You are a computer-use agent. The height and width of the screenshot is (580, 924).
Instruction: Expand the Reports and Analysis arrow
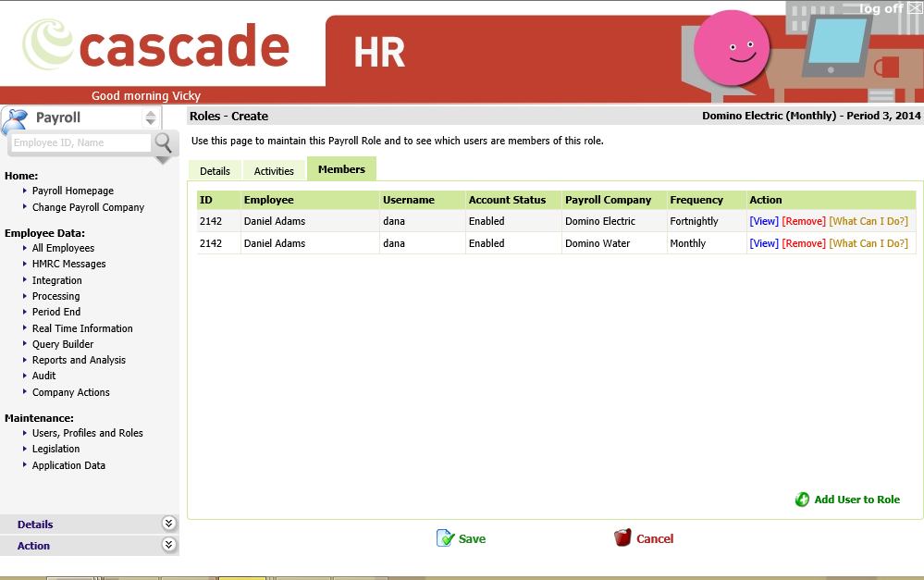(25, 360)
